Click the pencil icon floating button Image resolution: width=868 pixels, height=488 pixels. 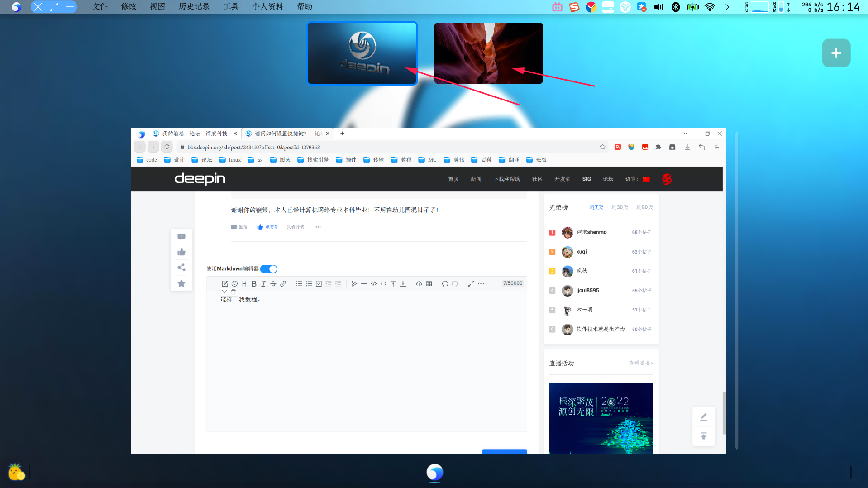pyautogui.click(x=704, y=417)
